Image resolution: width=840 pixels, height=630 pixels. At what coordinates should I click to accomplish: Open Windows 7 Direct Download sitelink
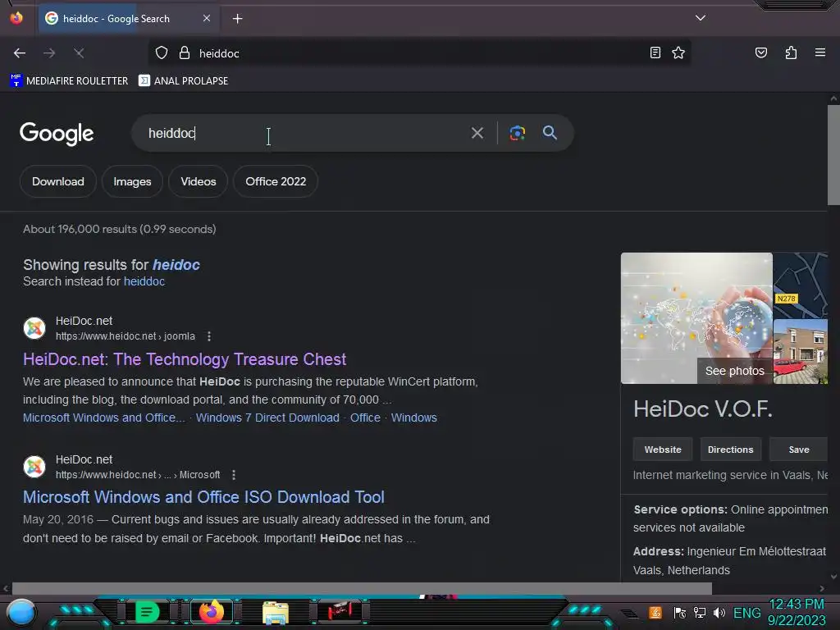[x=267, y=418]
